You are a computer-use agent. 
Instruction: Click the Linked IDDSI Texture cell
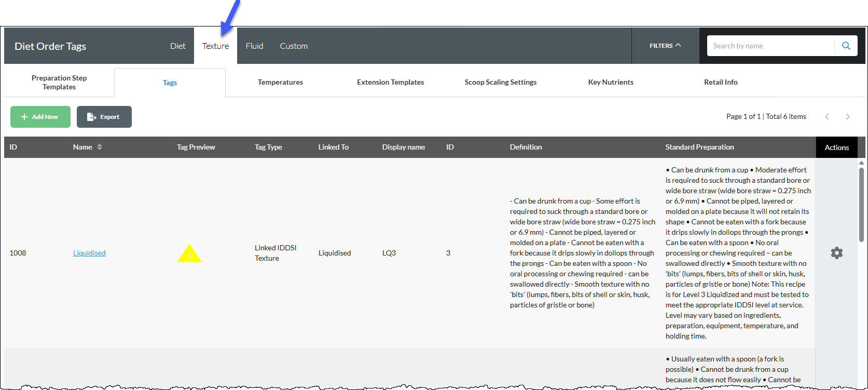275,253
